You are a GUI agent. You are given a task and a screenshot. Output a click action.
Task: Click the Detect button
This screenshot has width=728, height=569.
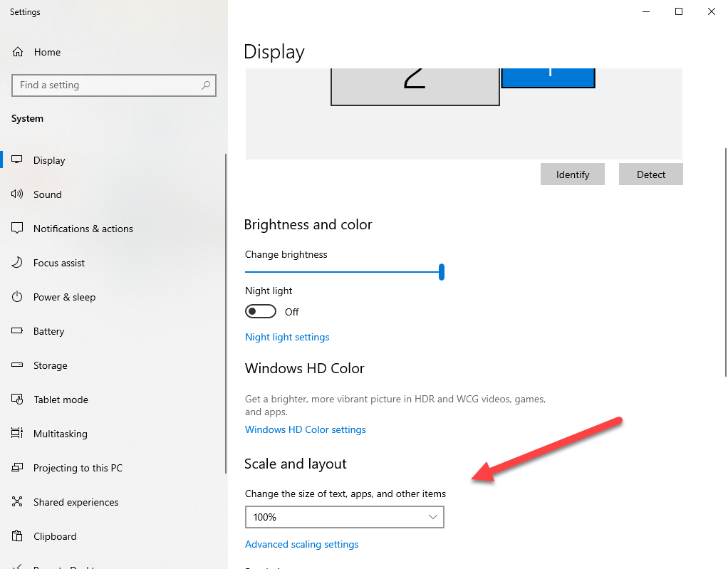click(651, 174)
